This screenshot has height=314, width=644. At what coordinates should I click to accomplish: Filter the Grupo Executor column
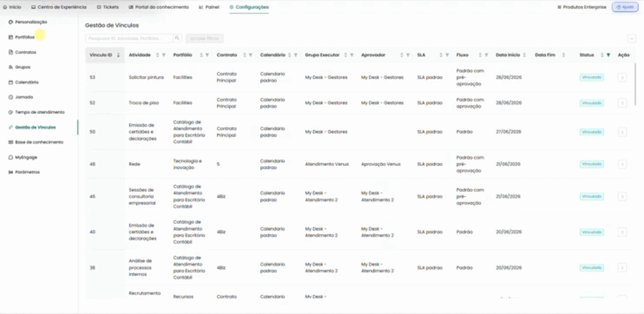(352, 55)
